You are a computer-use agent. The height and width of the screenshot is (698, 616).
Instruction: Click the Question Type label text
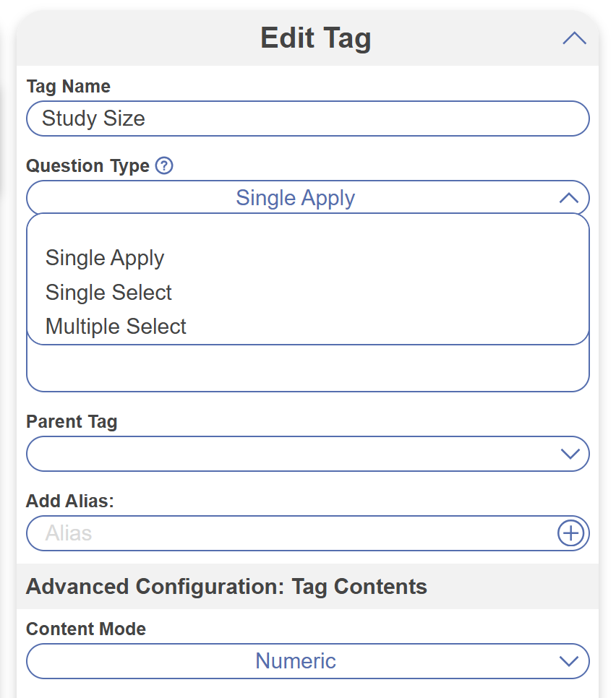pos(87,166)
